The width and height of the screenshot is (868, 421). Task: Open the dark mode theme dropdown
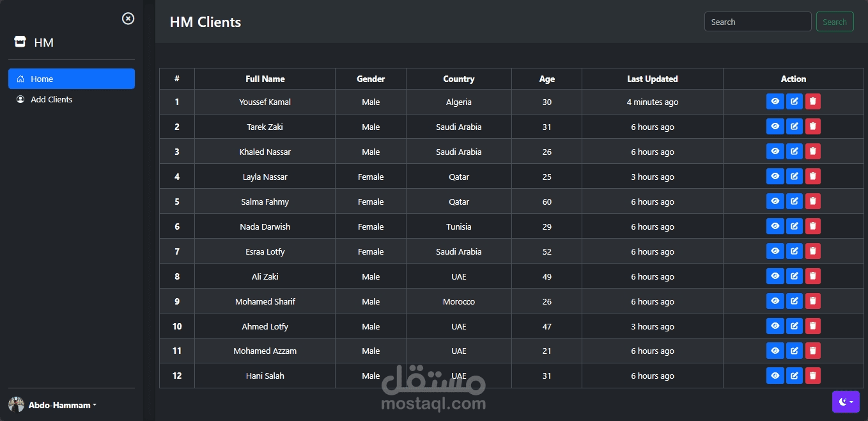tap(846, 402)
